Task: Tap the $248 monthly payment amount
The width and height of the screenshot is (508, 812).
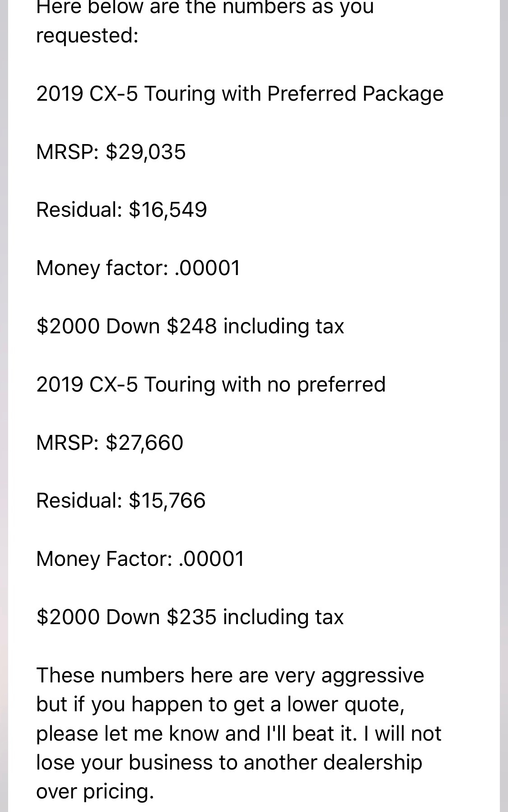Action: coord(192,326)
